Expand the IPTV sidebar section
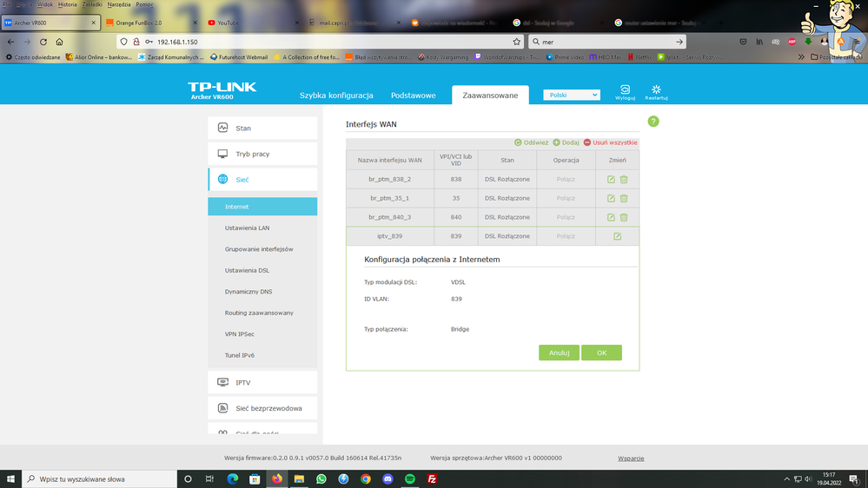 click(262, 382)
